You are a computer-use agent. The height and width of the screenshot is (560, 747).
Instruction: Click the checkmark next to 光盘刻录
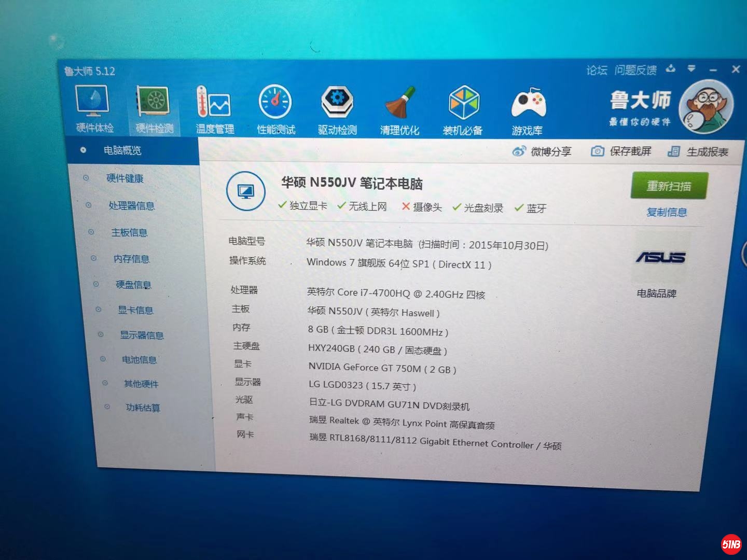coord(457,207)
